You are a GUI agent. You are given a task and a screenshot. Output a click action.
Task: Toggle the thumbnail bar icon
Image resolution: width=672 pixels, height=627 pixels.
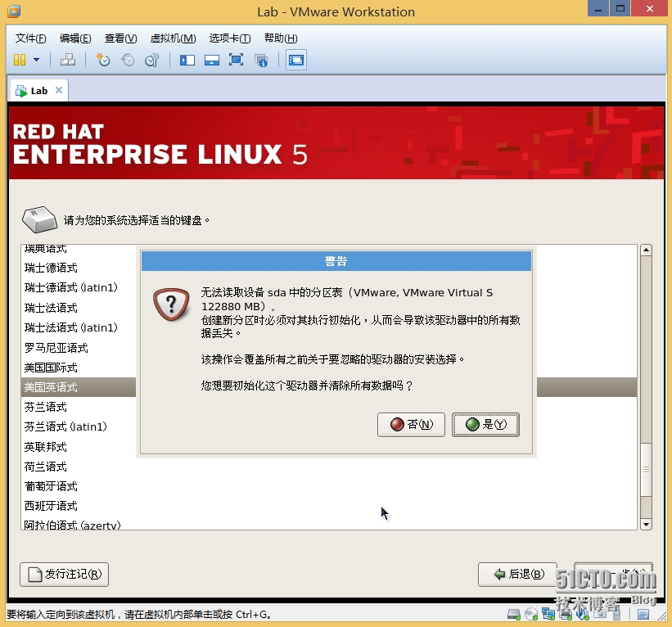[x=212, y=60]
